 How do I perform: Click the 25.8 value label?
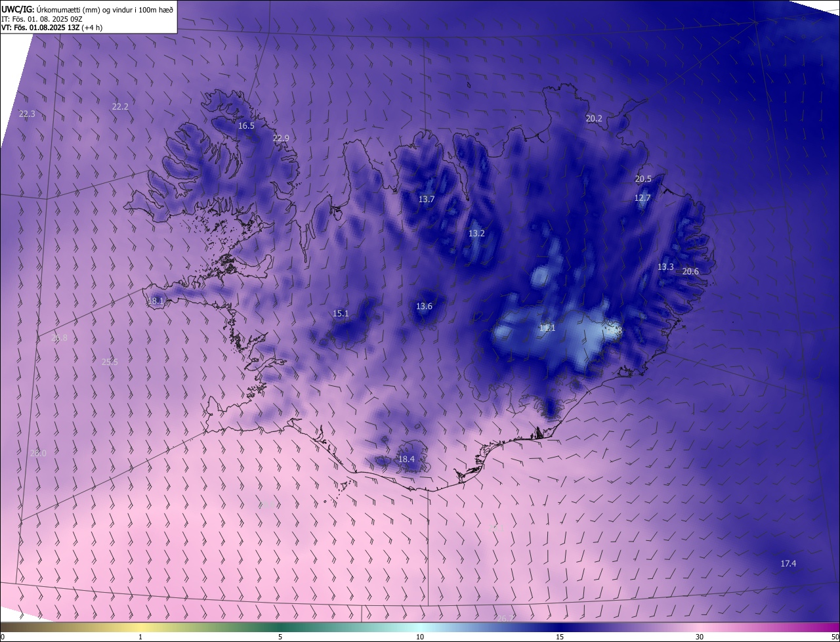pyautogui.click(x=59, y=338)
